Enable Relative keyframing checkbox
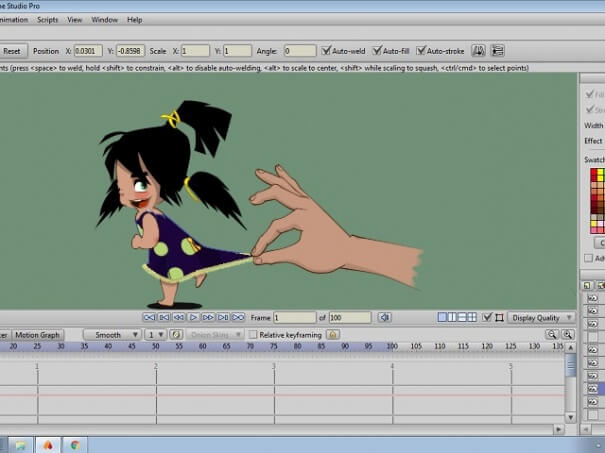 coord(253,334)
